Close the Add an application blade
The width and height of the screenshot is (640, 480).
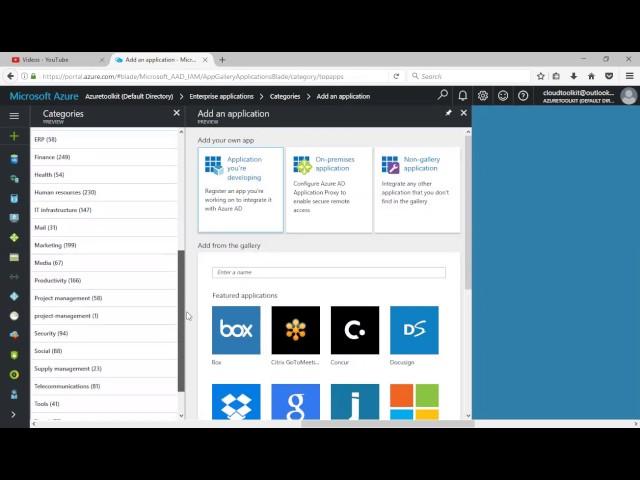[464, 113]
